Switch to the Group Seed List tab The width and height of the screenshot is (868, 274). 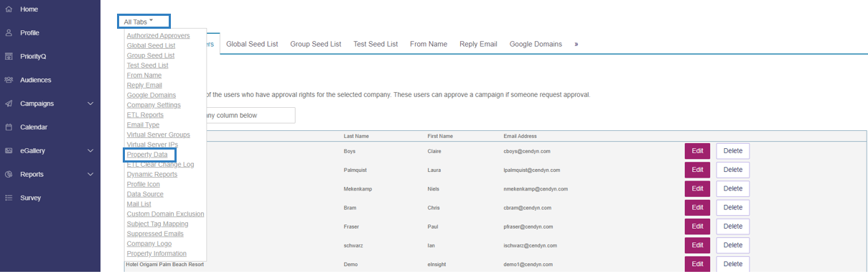[316, 44]
